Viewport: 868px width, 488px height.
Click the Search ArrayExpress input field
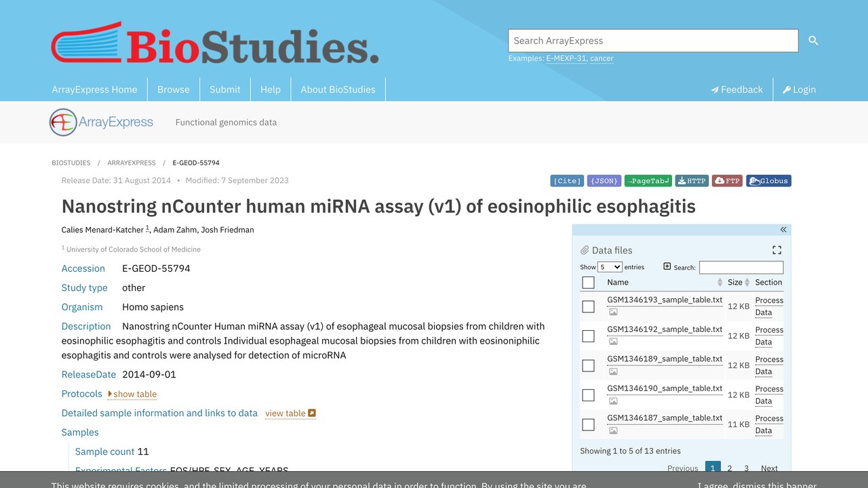coord(653,41)
